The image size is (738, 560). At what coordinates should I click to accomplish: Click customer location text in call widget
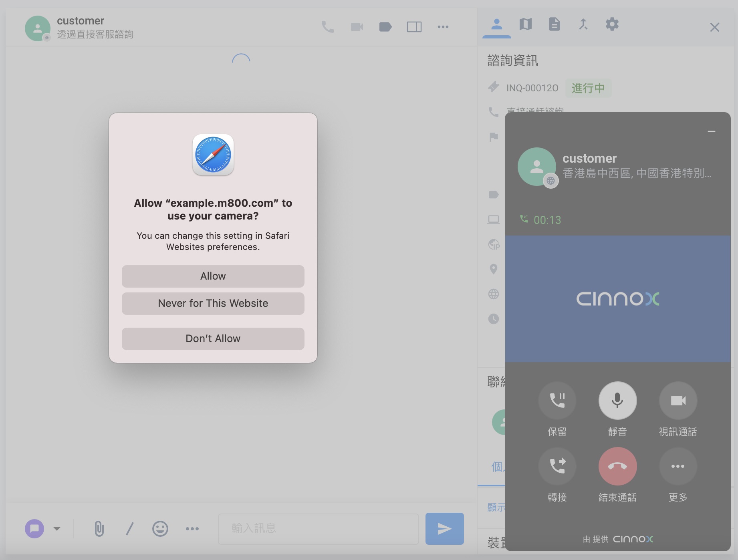[x=637, y=173]
